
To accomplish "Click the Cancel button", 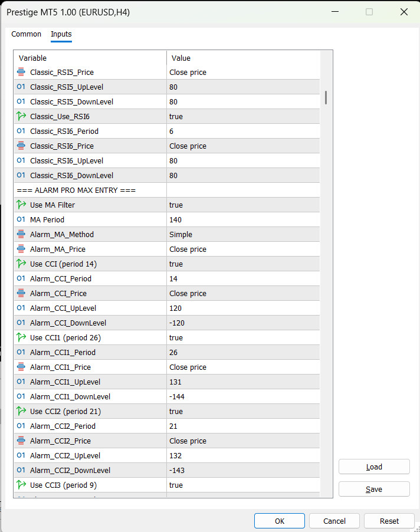I will 334,521.
